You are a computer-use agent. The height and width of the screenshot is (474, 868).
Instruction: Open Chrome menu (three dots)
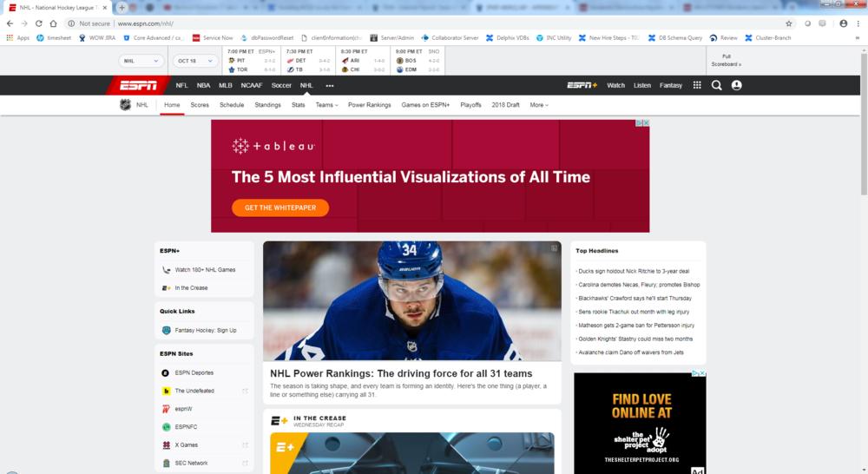pos(858,23)
